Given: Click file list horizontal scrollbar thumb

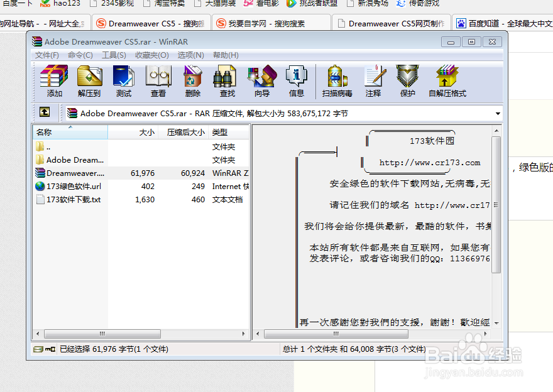Looking at the screenshot, I should 102,334.
